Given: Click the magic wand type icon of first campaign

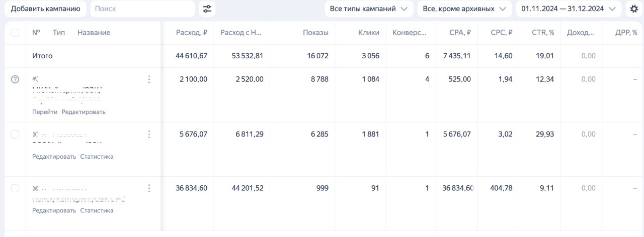Looking at the screenshot, I should [x=36, y=79].
